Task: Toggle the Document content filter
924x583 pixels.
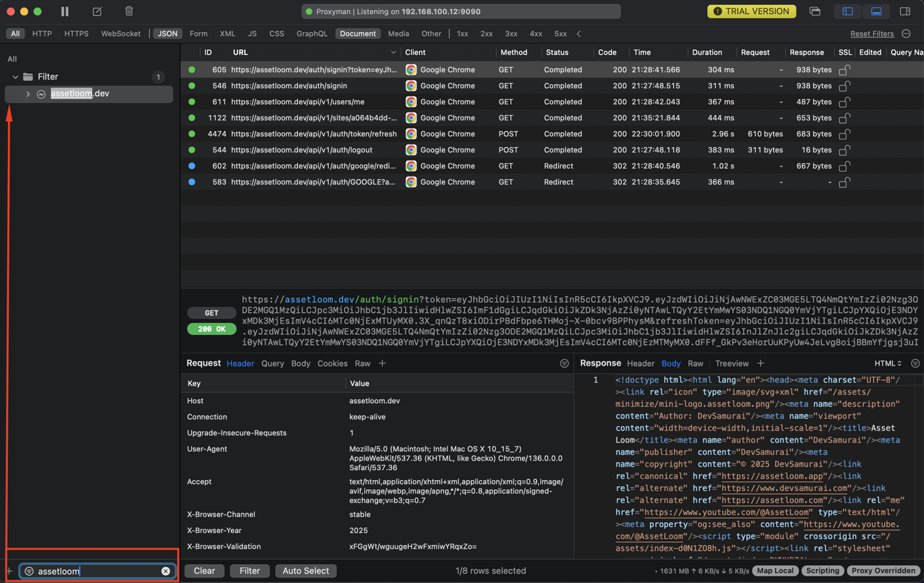Action: (358, 33)
